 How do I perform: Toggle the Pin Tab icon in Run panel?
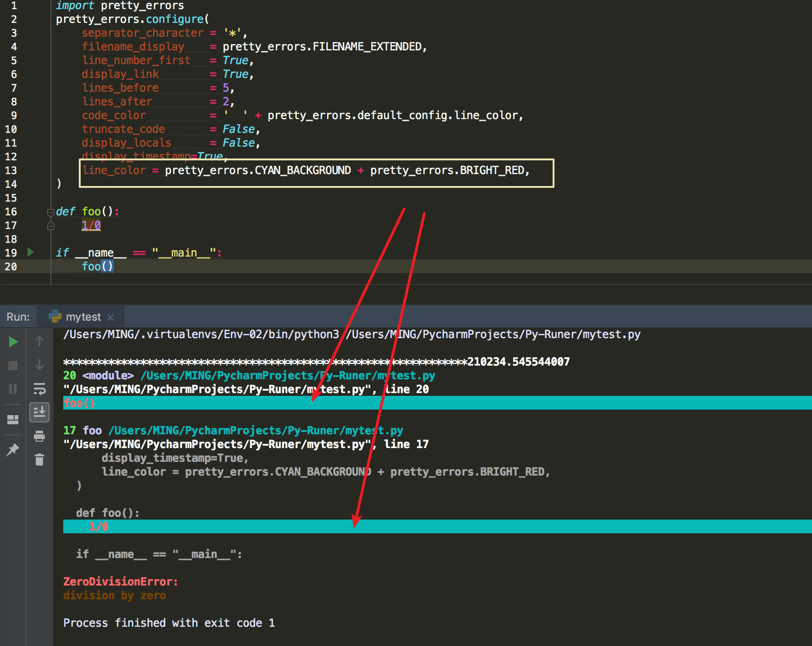click(13, 449)
